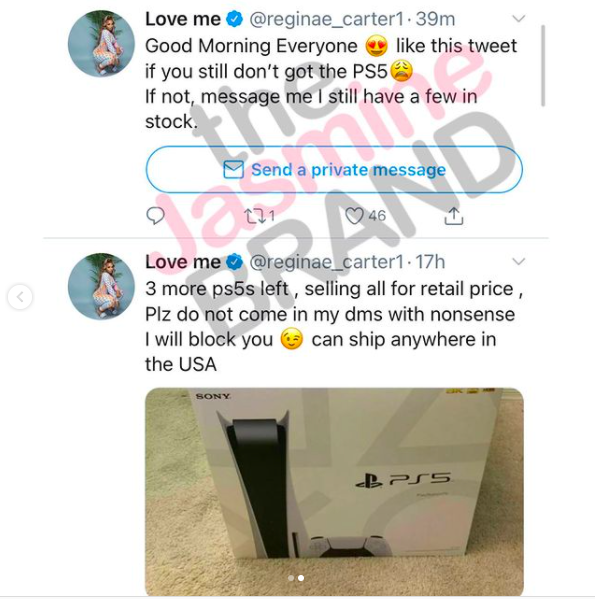Click the reply icon on the first tweet
Image resolution: width=595 pixels, height=599 pixels.
[x=155, y=215]
